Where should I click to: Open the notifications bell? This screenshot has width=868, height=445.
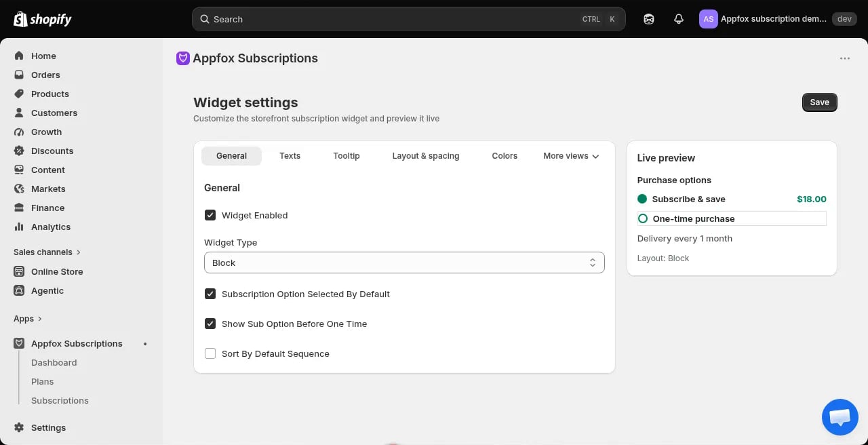pyautogui.click(x=679, y=19)
